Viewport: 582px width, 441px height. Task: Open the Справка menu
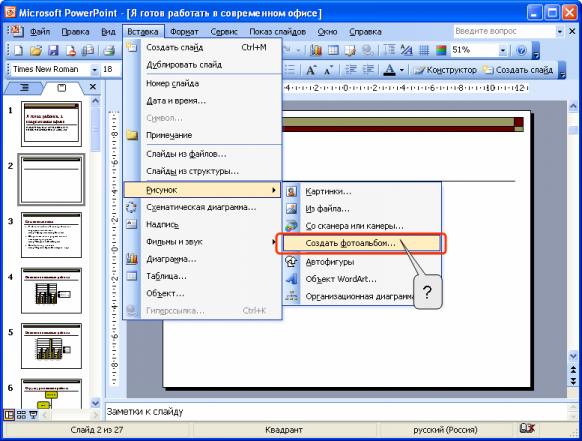click(365, 32)
